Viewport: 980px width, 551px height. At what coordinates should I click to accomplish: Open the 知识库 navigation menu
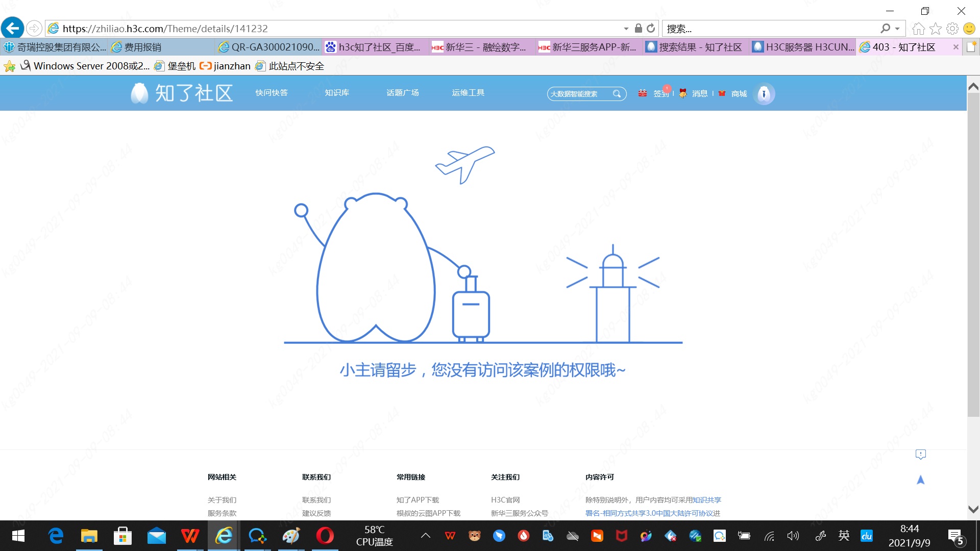[337, 93]
